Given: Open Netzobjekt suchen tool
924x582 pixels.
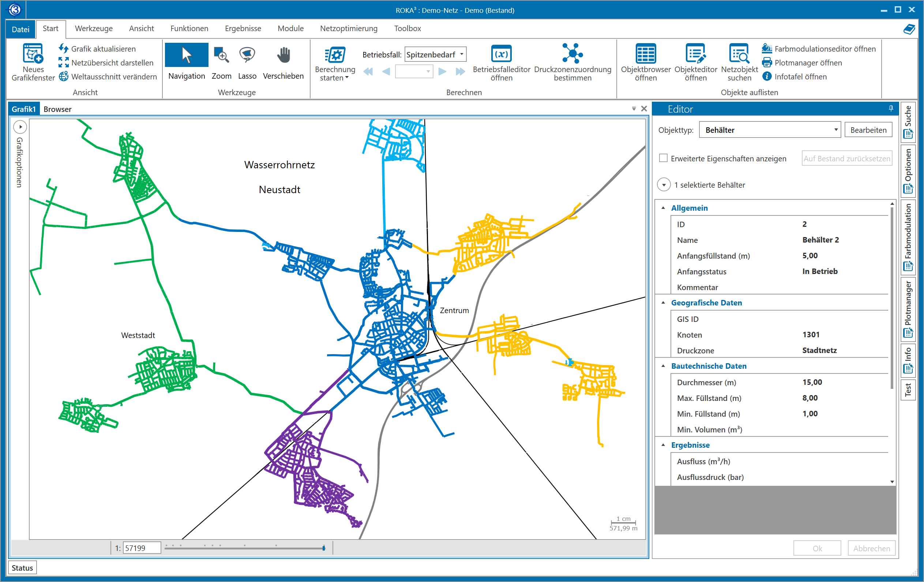Looking at the screenshot, I should point(739,54).
